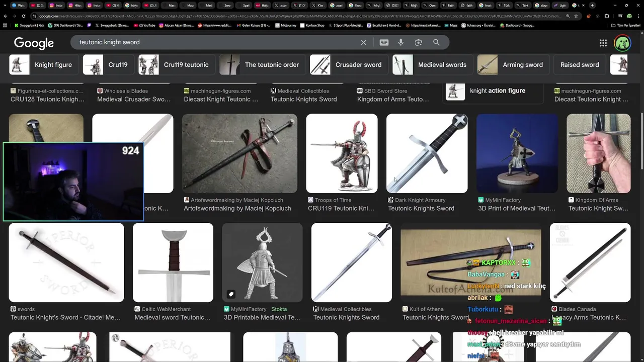Open Kingdom Of Arms hand-held sword image
The height and width of the screenshot is (362, 644).
[x=599, y=153]
